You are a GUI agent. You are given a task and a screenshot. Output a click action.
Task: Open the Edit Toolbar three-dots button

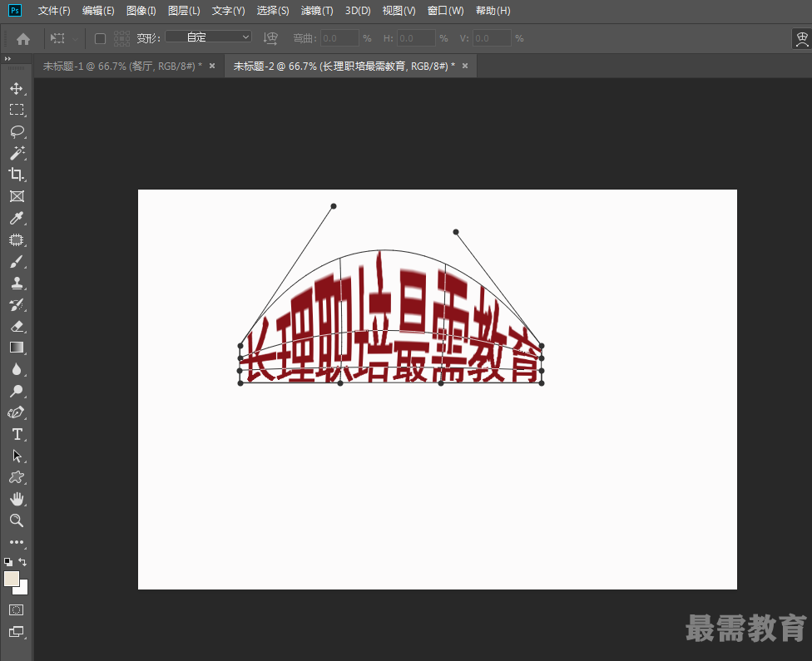coord(17,542)
